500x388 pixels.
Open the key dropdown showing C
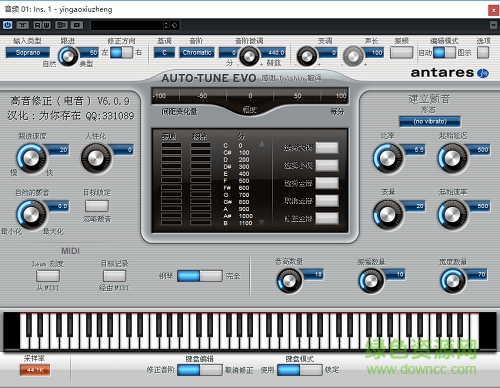(164, 53)
